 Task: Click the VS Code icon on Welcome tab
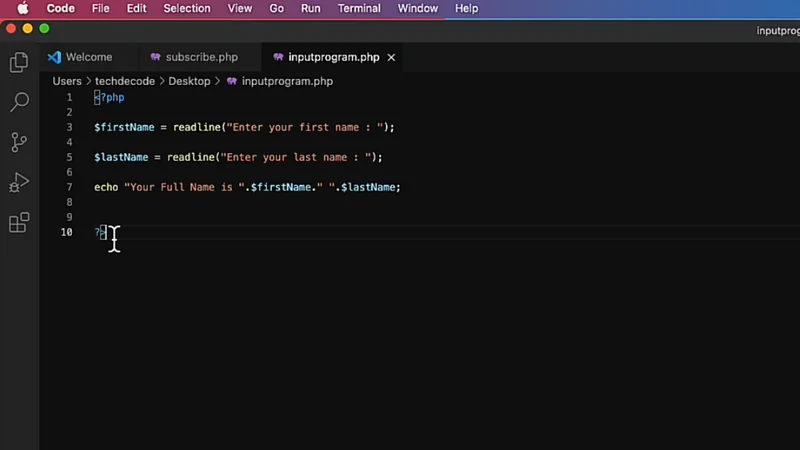[x=54, y=58]
